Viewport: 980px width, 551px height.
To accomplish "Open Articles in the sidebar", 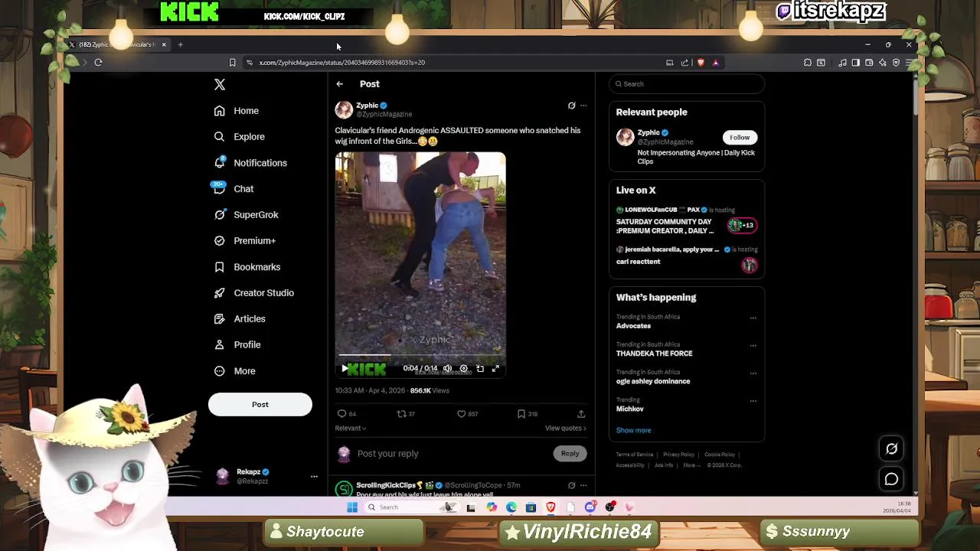I will pyautogui.click(x=240, y=319).
